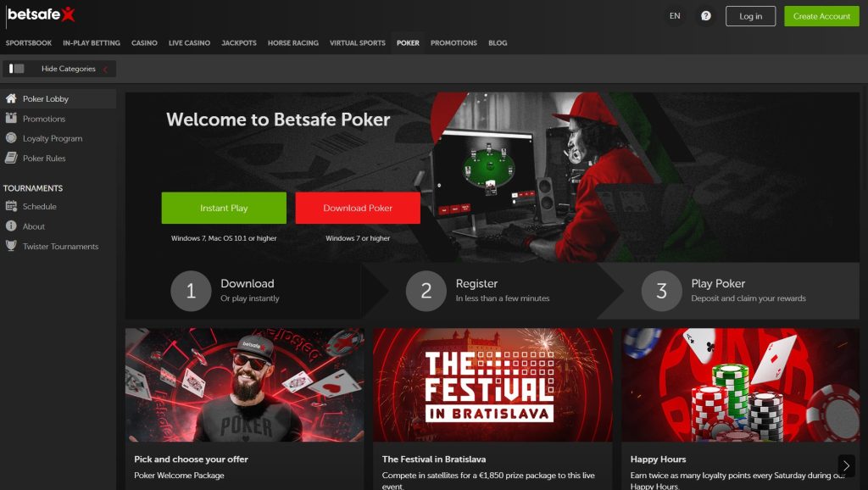The width and height of the screenshot is (868, 490).
Task: Open The Festival in Bratislava banner
Action: point(492,386)
